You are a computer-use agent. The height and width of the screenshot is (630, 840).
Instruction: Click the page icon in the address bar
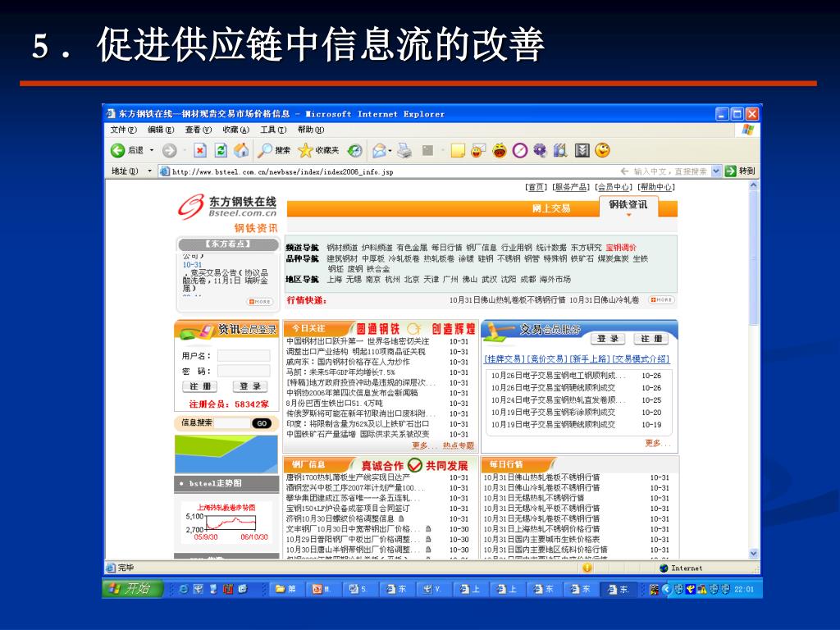tap(166, 171)
